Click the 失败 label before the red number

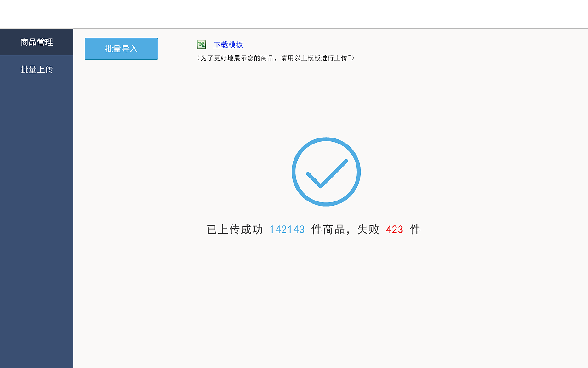point(368,229)
